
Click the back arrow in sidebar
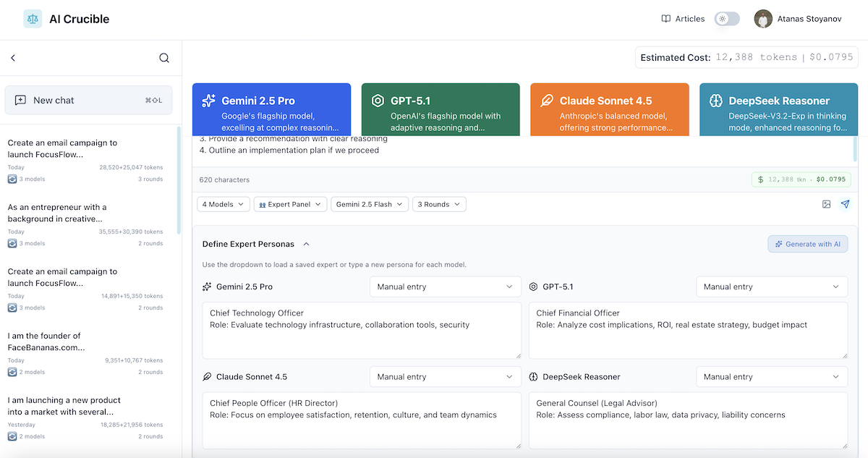[13, 58]
